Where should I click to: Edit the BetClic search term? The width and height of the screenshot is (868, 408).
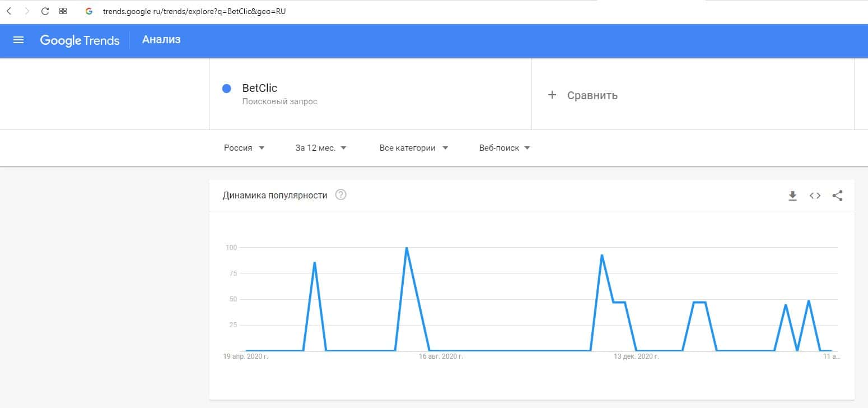(x=260, y=88)
